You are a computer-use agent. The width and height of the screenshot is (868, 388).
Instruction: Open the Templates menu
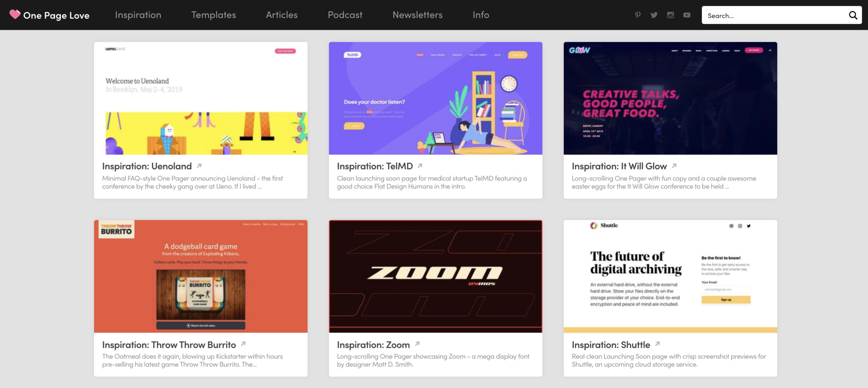(214, 15)
